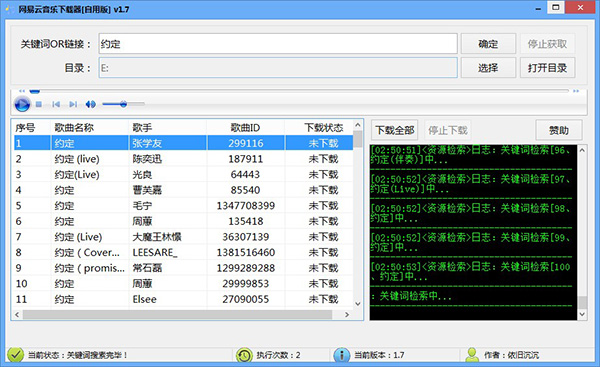Click song ID 135418

pyautogui.click(x=246, y=221)
